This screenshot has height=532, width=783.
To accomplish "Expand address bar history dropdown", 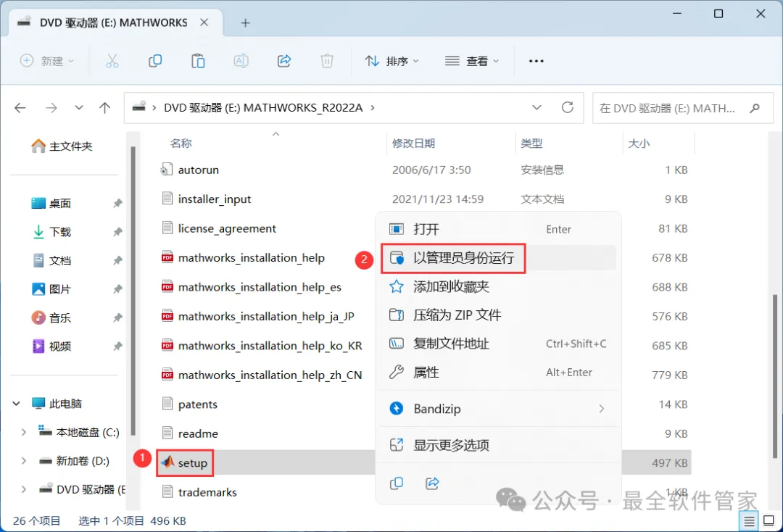I will pos(536,107).
